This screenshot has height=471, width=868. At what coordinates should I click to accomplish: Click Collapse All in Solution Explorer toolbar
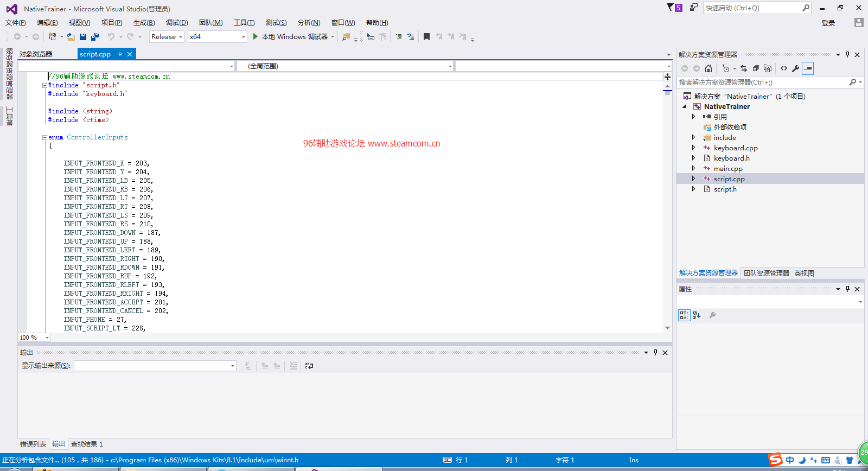pyautogui.click(x=756, y=68)
